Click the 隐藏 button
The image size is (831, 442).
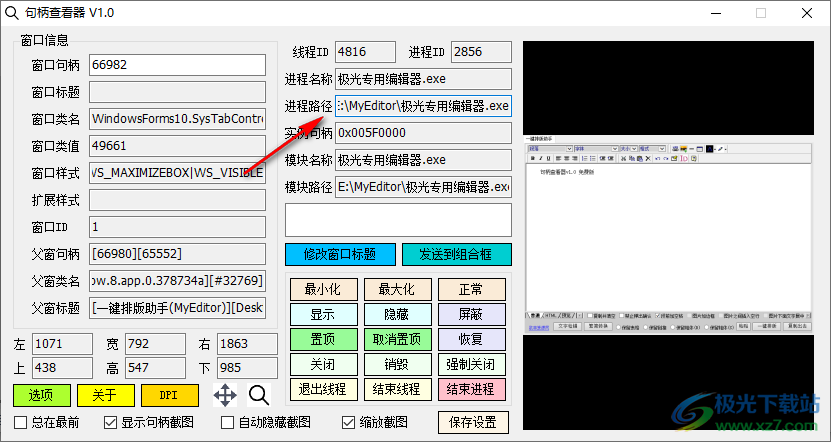tap(397, 314)
